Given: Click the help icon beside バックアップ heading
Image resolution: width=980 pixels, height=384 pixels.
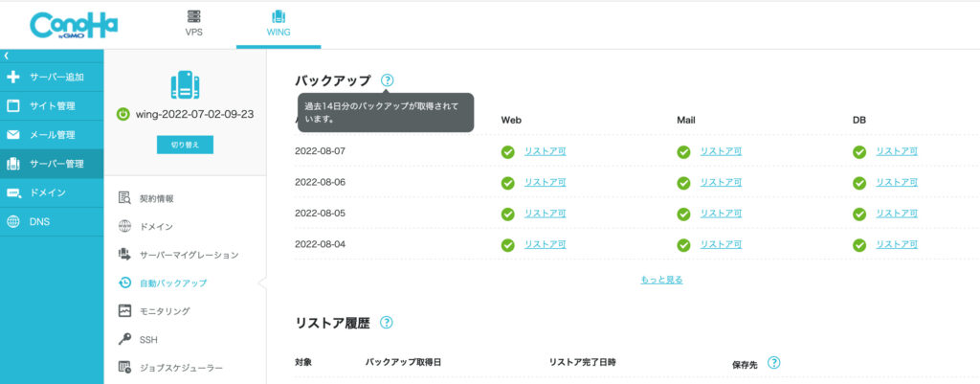Looking at the screenshot, I should 387,80.
